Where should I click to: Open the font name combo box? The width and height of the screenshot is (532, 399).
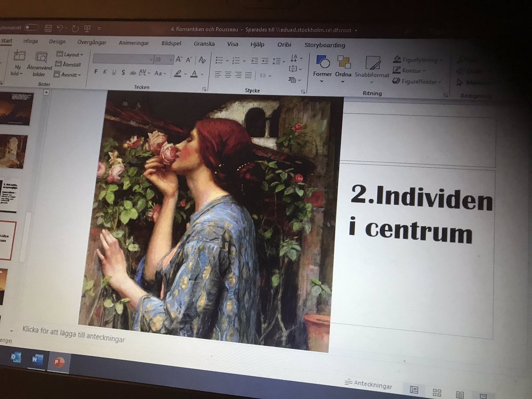pos(123,59)
